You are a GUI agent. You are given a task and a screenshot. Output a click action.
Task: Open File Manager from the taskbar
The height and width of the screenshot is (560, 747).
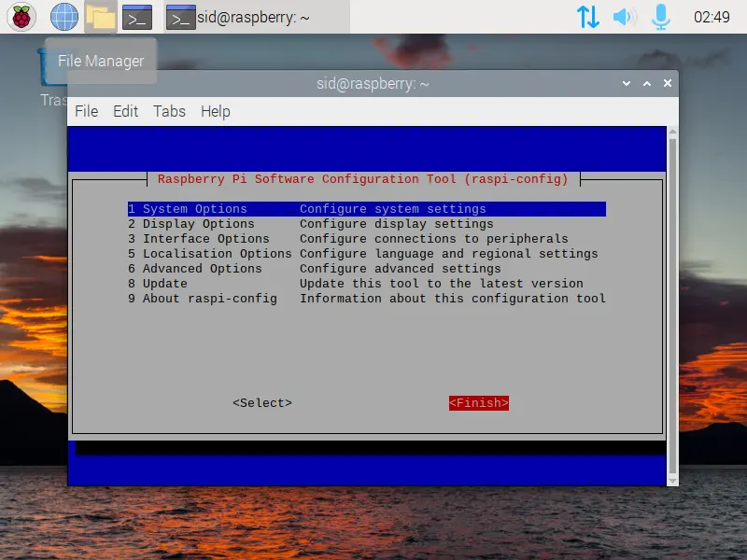click(101, 17)
